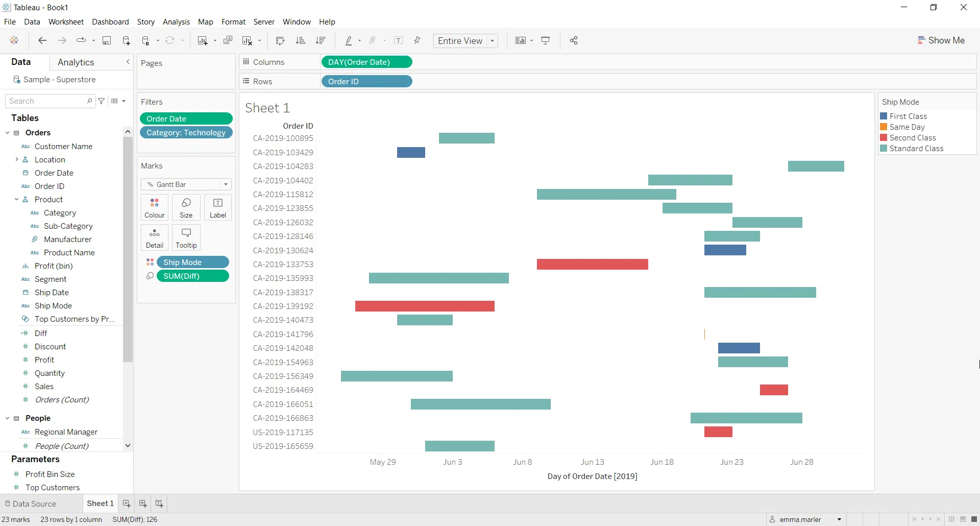The width and height of the screenshot is (980, 526).
Task: Click the share workbook icon
Action: 573,41
